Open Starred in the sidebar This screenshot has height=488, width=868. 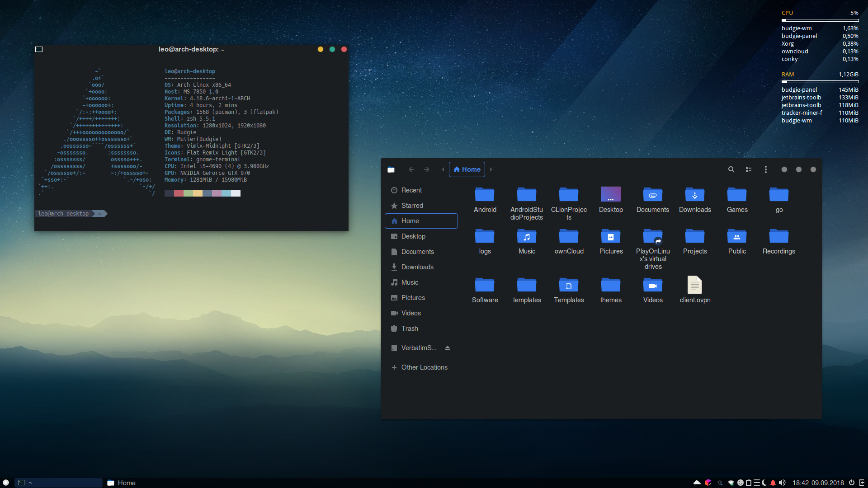coord(421,206)
